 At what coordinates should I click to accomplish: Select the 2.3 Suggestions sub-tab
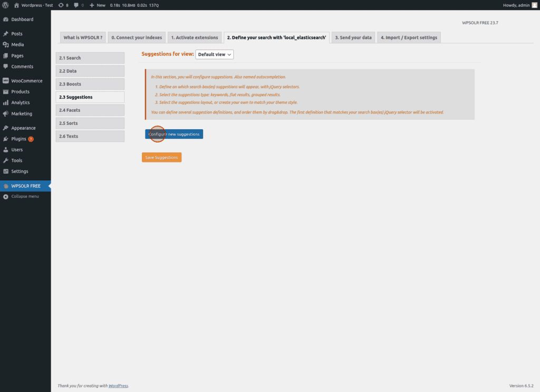[90, 97]
